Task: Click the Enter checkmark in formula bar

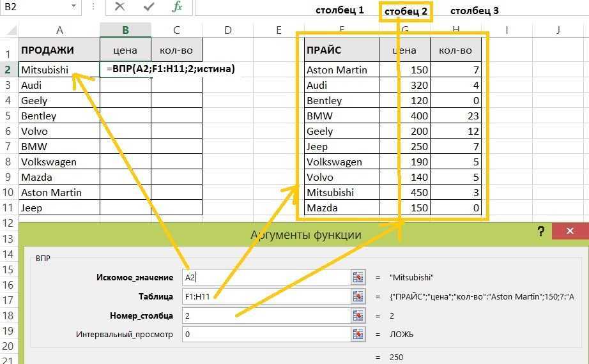Action: coord(149,8)
